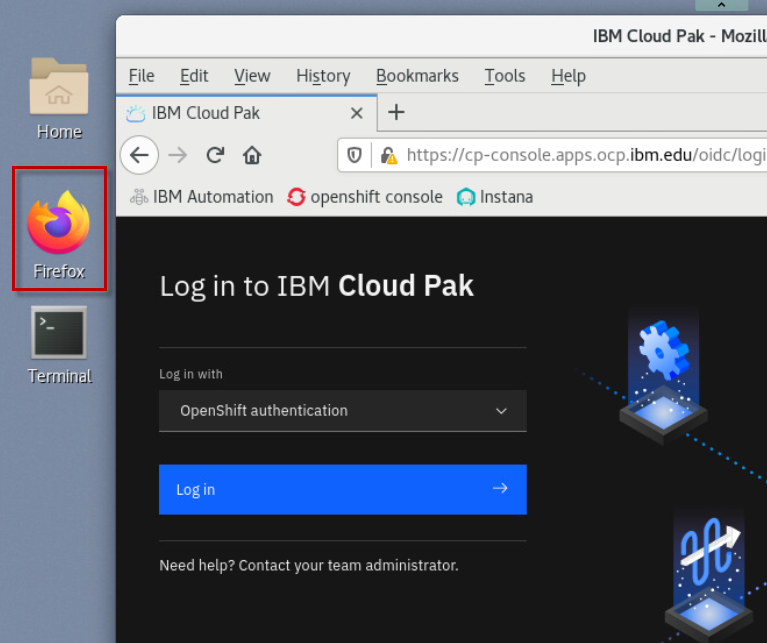
Task: Open the Bookmarks menu
Action: 417,76
